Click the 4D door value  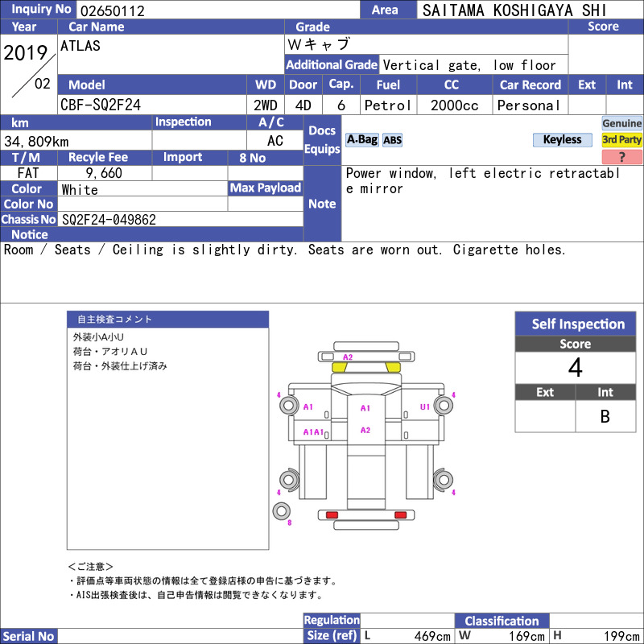click(x=303, y=105)
